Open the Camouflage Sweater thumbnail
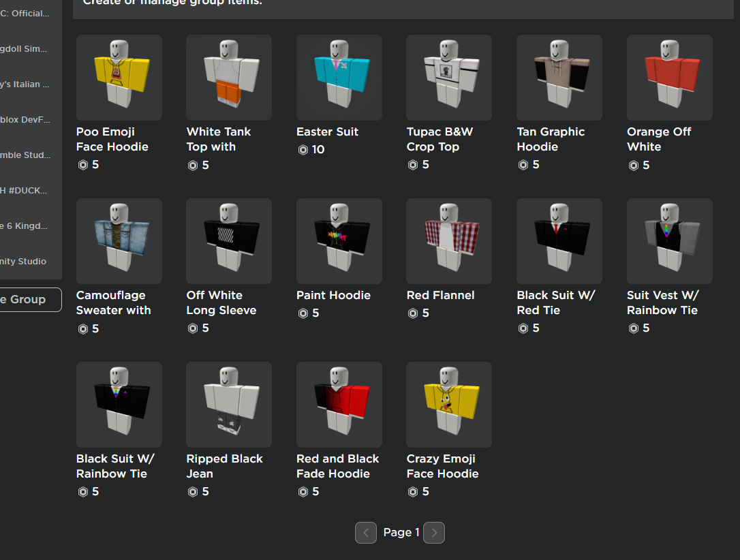Viewport: 740px width, 560px height. (119, 241)
